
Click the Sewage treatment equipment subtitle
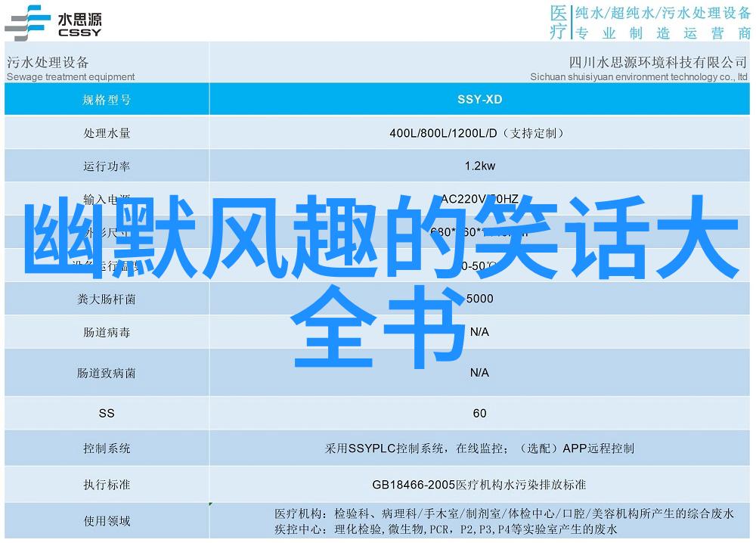(71, 76)
